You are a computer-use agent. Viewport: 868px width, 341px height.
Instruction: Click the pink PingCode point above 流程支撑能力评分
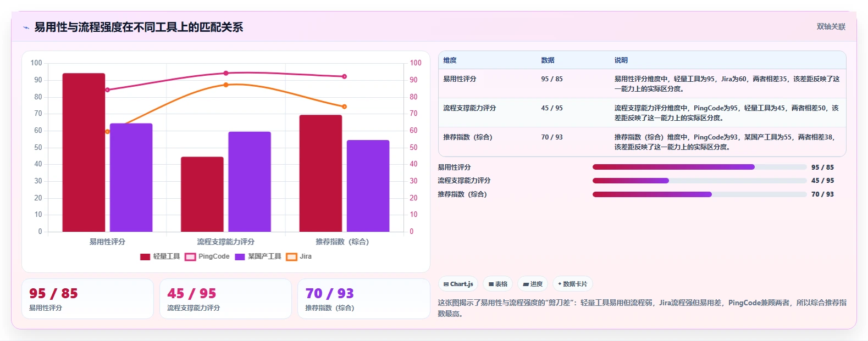(x=226, y=73)
